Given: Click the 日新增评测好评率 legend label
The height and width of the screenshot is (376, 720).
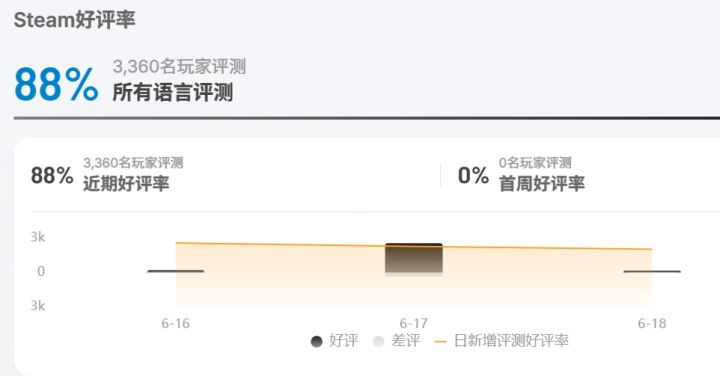Looking at the screenshot, I should pos(511,341).
